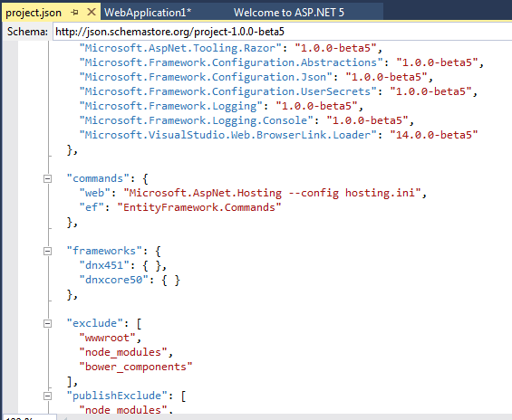Click the Schema label
Viewport: 512px width, 420px height.
[x=27, y=32]
